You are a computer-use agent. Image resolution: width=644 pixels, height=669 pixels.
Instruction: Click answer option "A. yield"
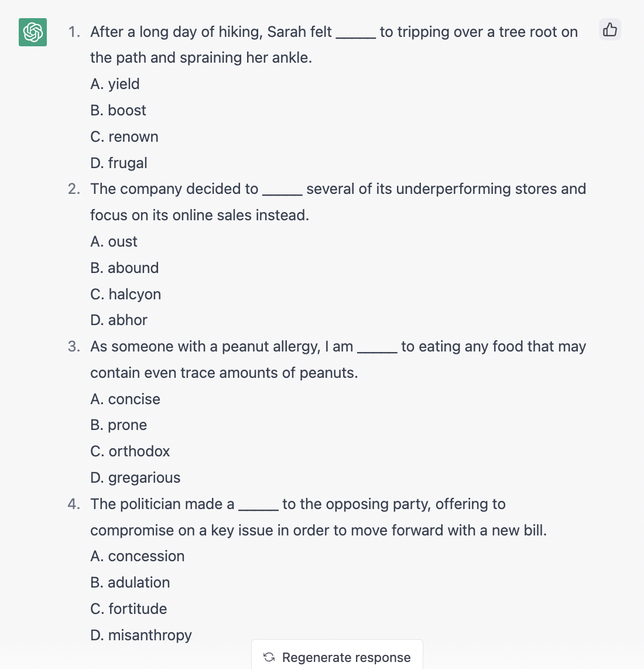tap(115, 84)
